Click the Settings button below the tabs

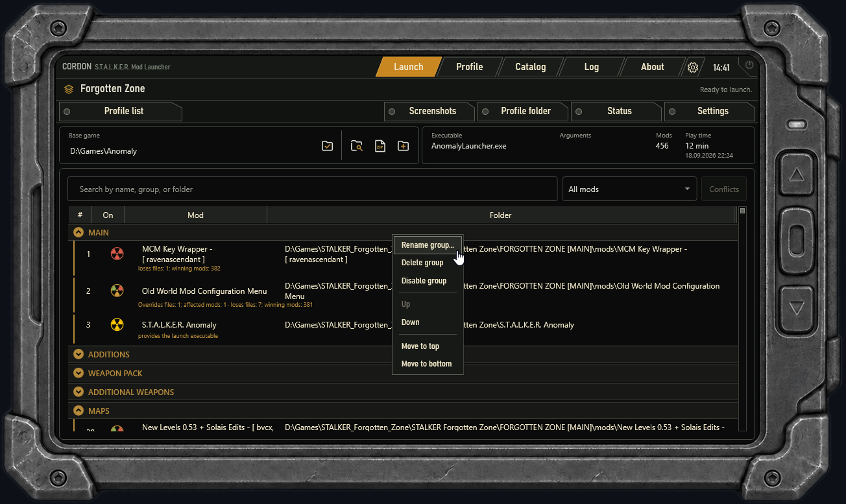(710, 111)
